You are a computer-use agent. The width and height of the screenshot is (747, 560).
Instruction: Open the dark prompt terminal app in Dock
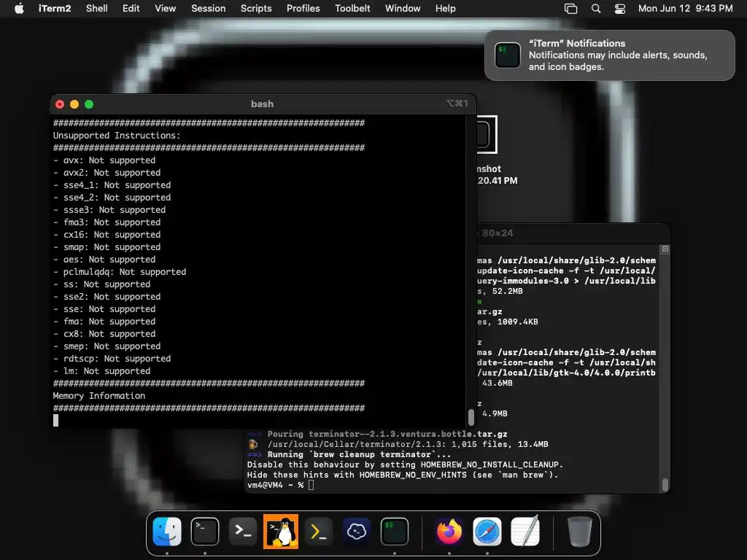(x=243, y=531)
